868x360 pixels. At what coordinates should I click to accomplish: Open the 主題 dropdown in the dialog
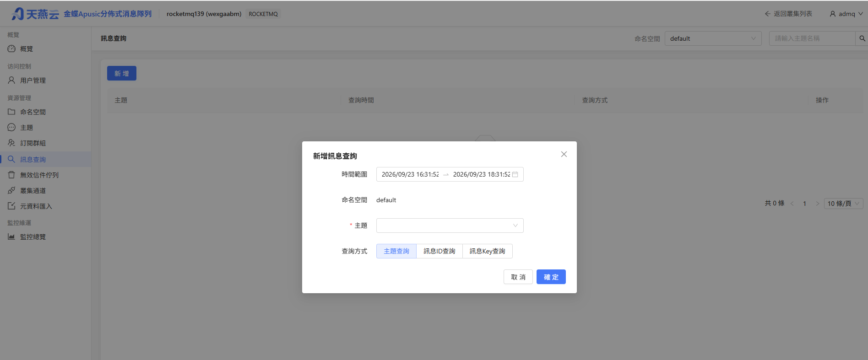[x=450, y=226]
